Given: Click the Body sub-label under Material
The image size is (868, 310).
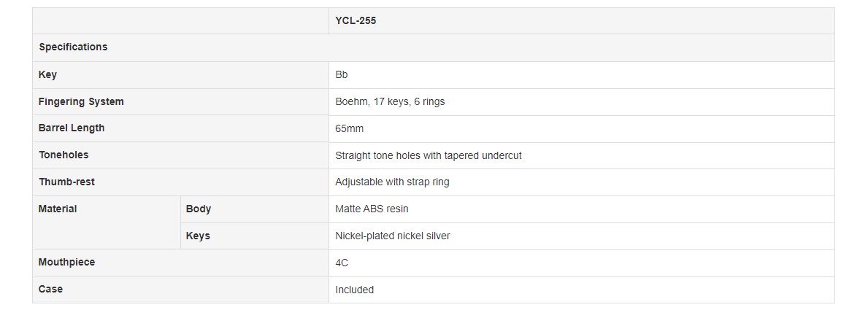Looking at the screenshot, I should coord(199,209).
